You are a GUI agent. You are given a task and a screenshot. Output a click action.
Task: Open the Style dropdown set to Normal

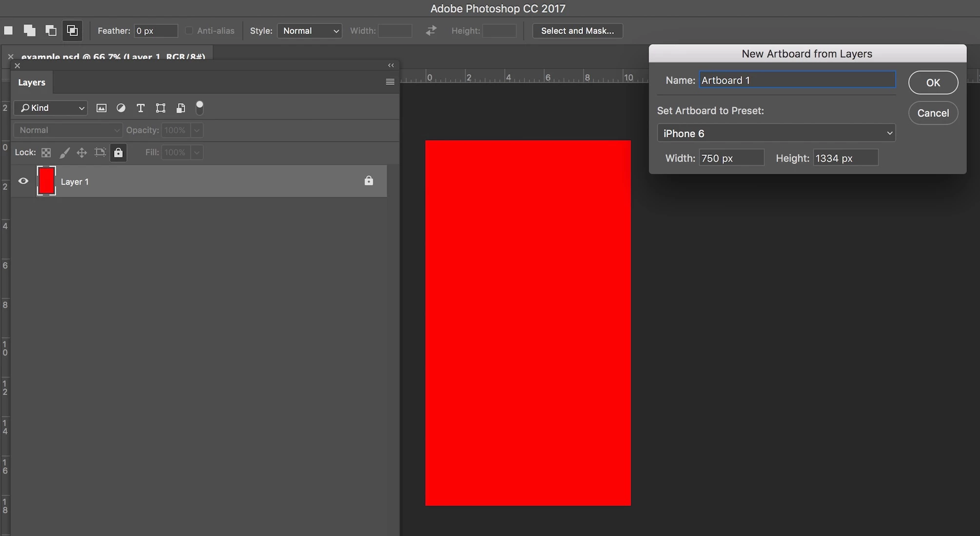tap(310, 31)
